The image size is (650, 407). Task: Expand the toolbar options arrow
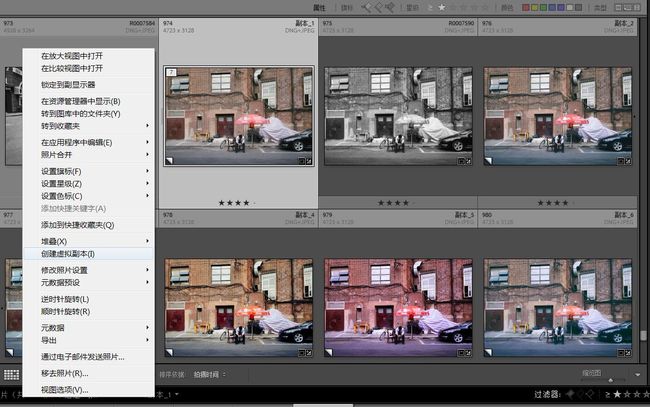pos(638,375)
